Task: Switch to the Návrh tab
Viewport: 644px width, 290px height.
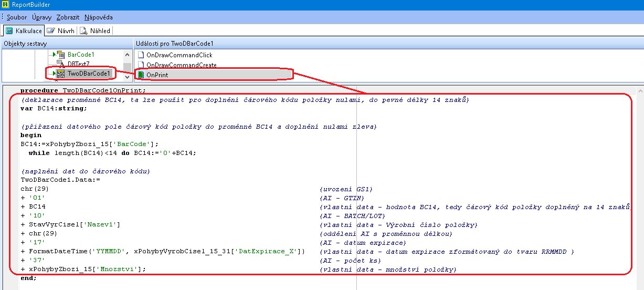Action: (60, 31)
